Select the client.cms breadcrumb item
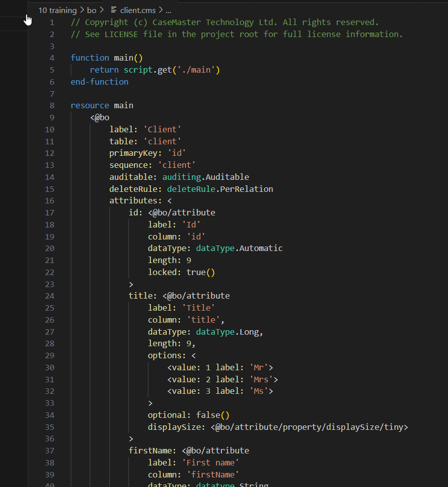The width and height of the screenshot is (448, 487). coord(138,10)
